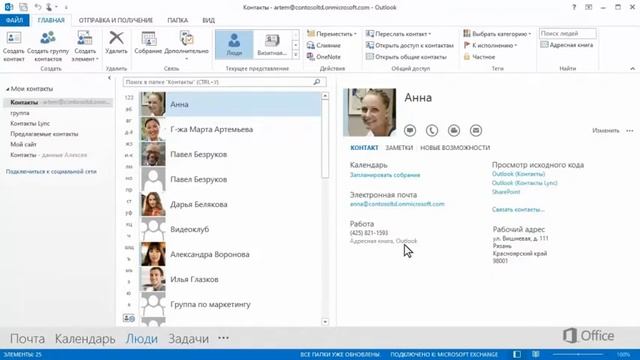Open К исполнению flag dropdown
640x360 pixels.
pos(490,45)
